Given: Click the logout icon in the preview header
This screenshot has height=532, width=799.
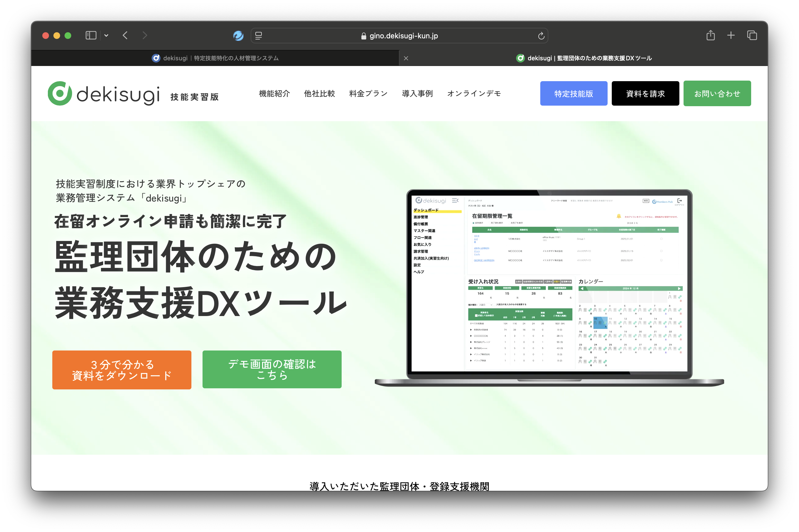Looking at the screenshot, I should point(679,200).
